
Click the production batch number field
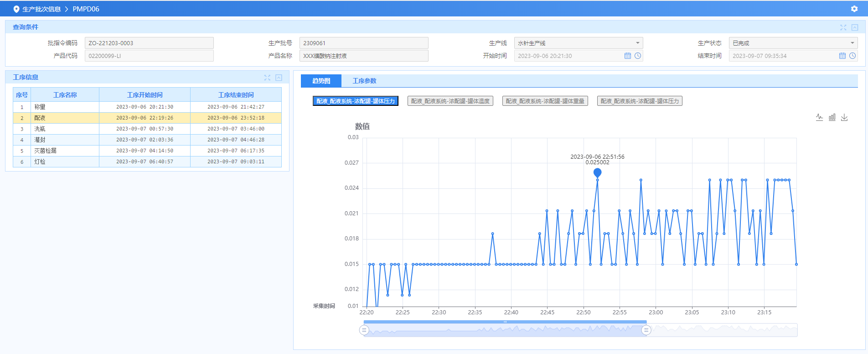(364, 43)
